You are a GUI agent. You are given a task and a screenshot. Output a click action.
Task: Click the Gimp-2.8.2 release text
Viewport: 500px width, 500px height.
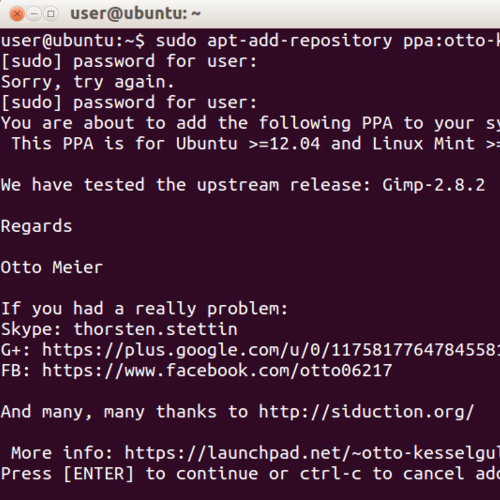pos(433,185)
